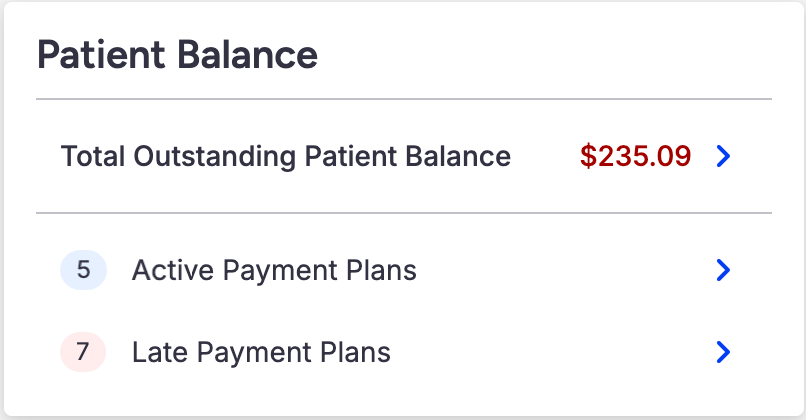Click the arrow beside Late Payment Plans
Image resolution: width=806 pixels, height=420 pixels.
(x=725, y=352)
